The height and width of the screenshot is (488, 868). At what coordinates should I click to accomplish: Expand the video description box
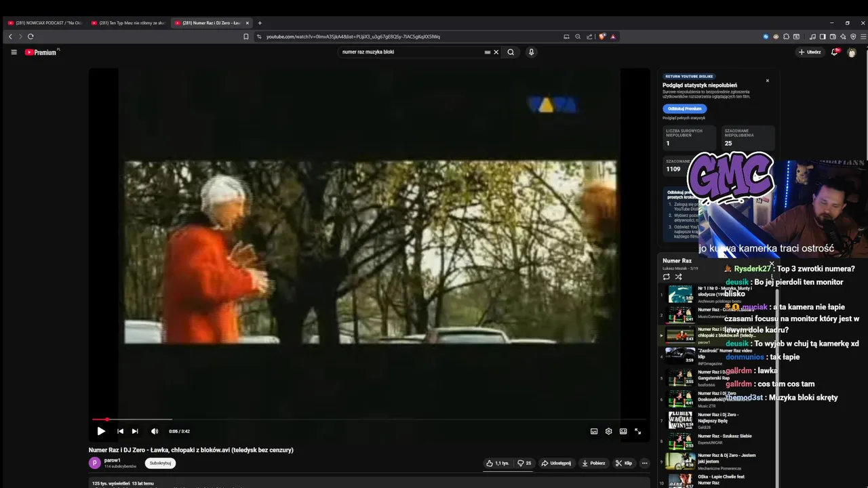369,483
